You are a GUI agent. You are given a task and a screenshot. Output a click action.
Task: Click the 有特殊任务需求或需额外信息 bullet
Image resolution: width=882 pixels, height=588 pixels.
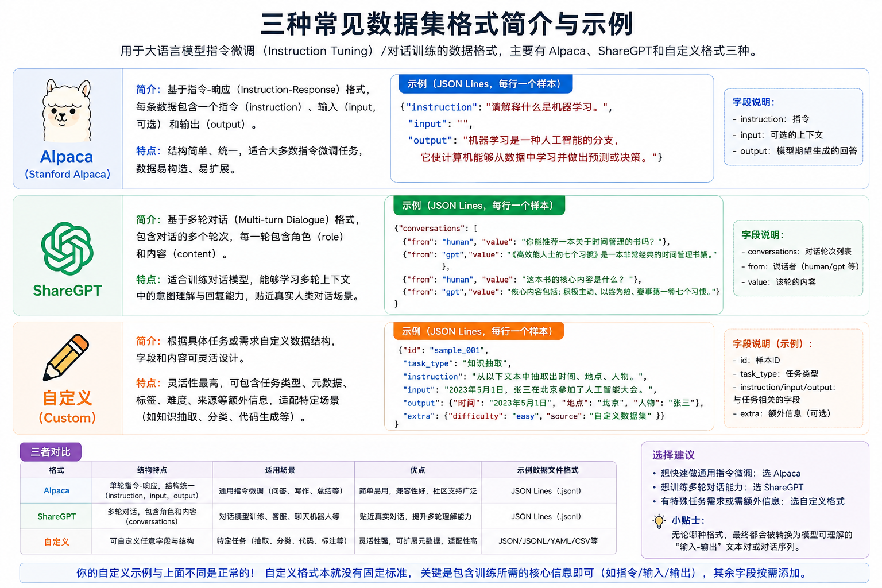coord(748,501)
